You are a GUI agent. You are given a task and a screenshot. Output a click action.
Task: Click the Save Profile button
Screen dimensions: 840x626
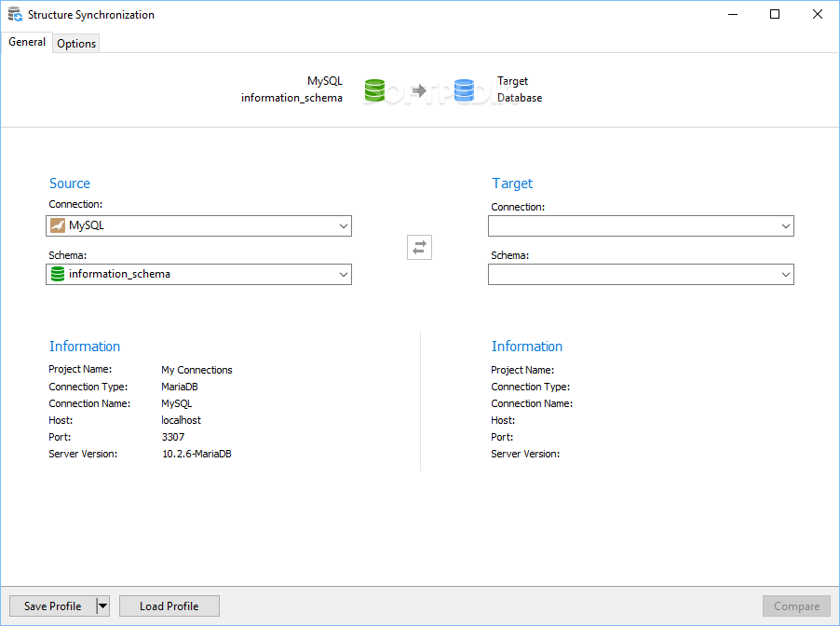coord(52,606)
